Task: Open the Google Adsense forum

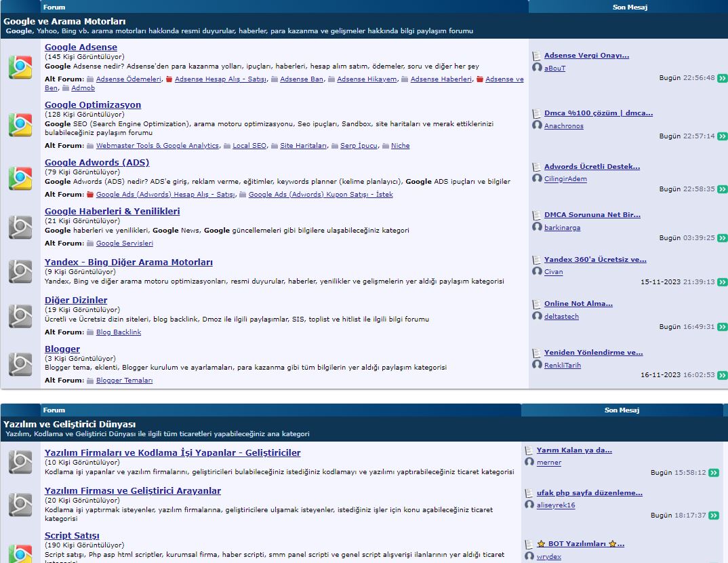Action: point(81,47)
